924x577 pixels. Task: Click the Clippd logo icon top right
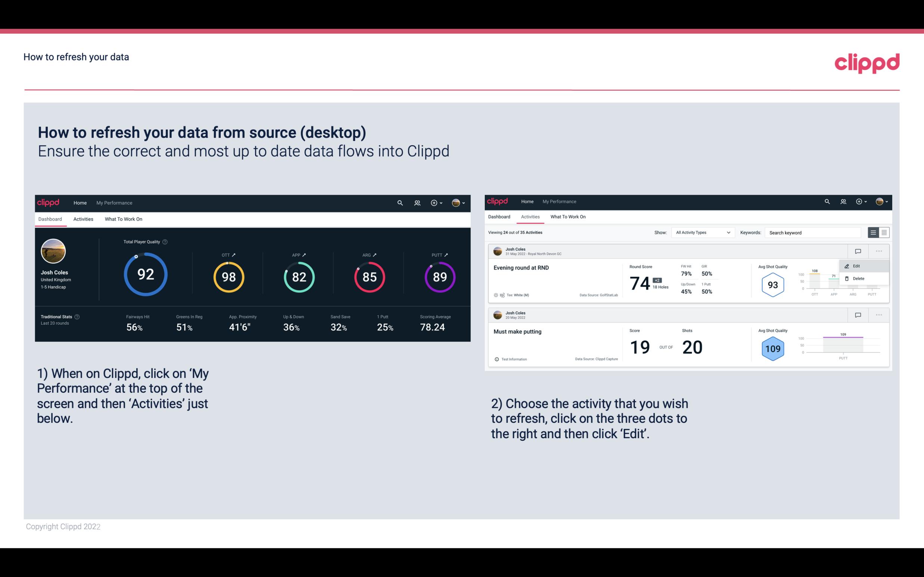pos(867,62)
